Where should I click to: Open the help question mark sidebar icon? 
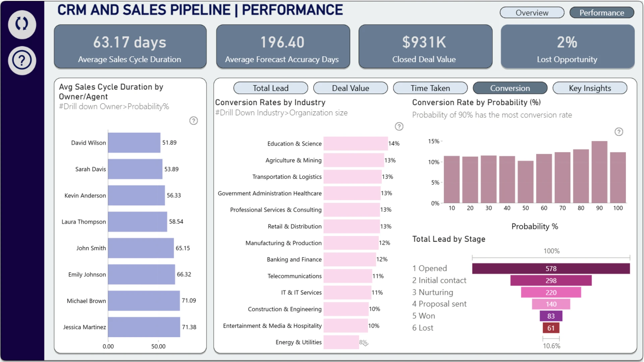click(22, 60)
